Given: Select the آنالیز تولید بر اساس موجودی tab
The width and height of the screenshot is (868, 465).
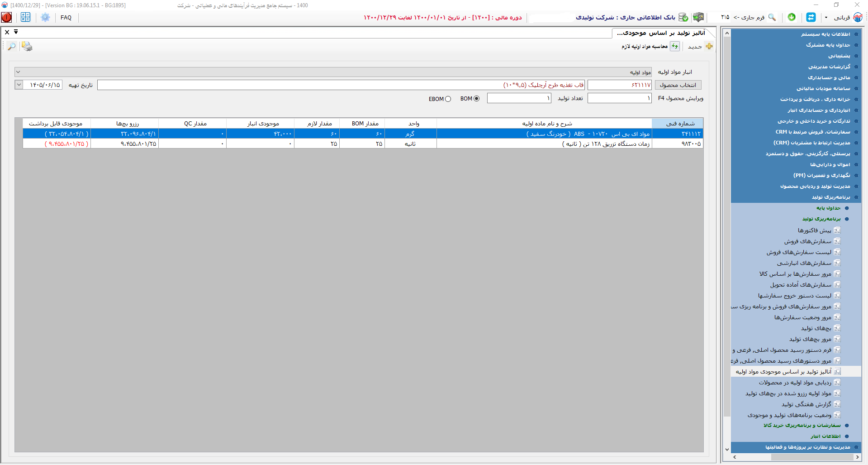Looking at the screenshot, I should 661,33.
